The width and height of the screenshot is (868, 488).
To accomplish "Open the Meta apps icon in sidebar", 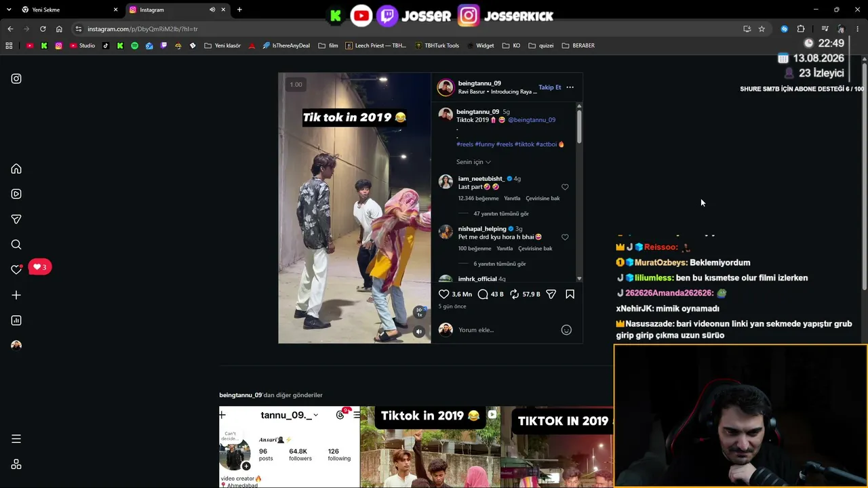I will coord(16,464).
